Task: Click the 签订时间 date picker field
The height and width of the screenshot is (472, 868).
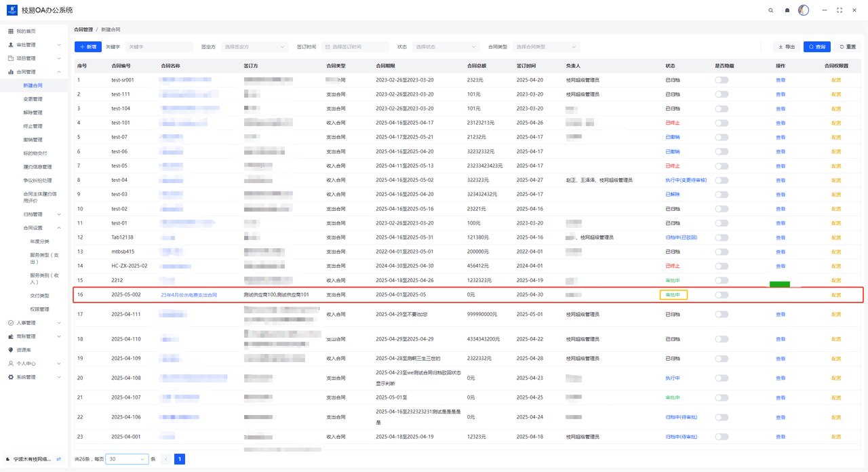Action: 355,47
